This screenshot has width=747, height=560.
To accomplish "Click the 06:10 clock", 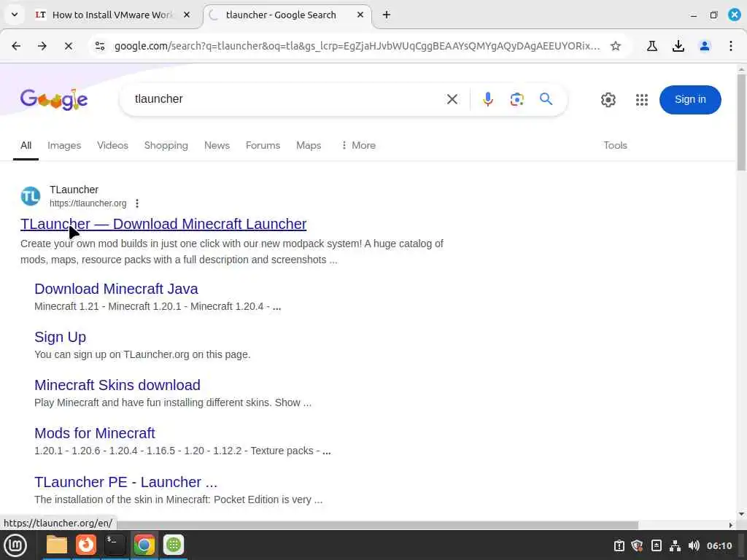I will click(x=719, y=545).
